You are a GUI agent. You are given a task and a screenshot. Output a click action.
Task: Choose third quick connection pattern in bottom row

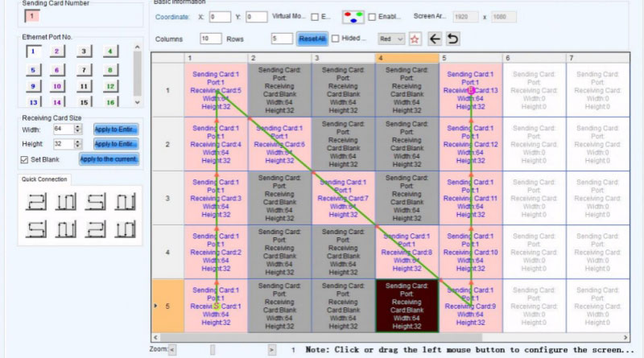95,229
